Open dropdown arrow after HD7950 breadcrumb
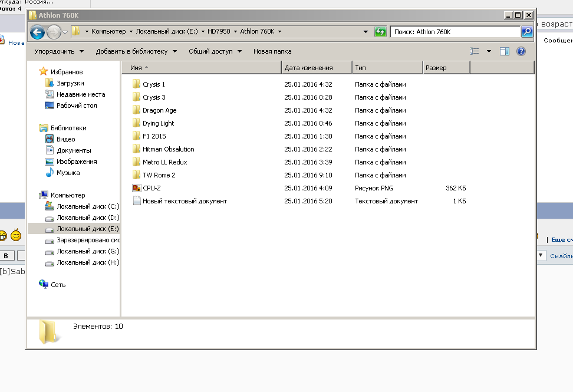 click(x=235, y=31)
